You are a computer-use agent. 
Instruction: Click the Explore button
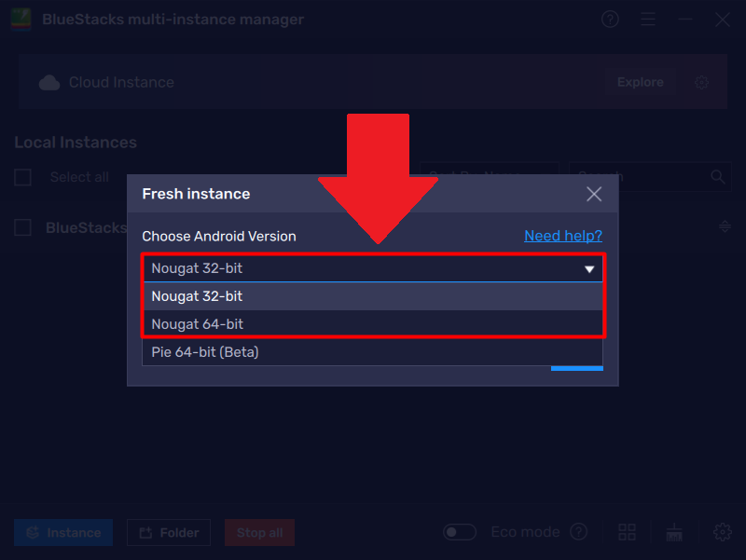(x=641, y=82)
